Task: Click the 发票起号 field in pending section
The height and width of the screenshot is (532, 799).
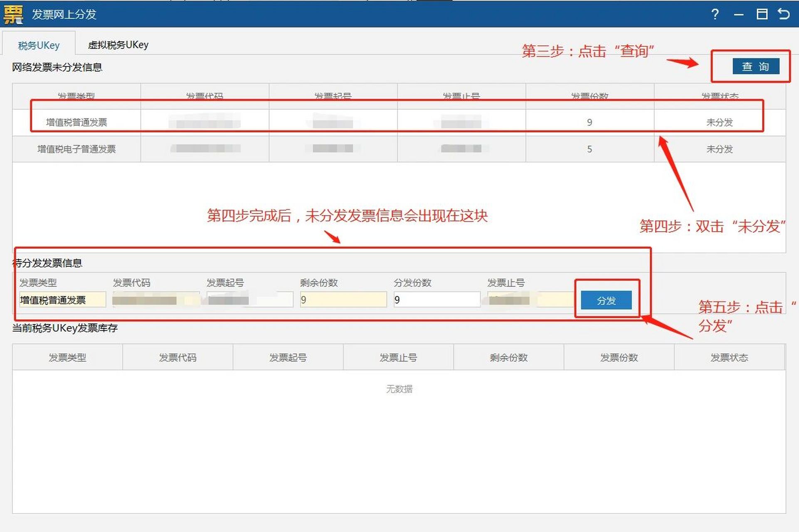Action: (249, 300)
